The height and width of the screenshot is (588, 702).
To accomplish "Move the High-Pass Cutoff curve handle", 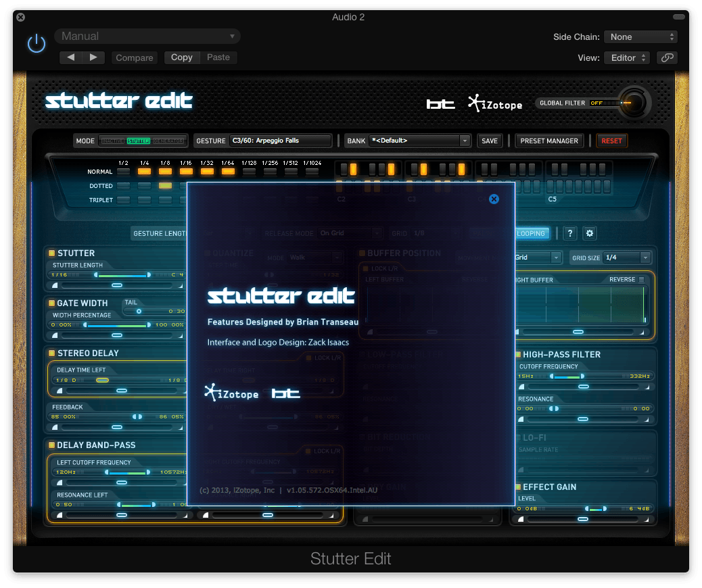I will click(584, 387).
